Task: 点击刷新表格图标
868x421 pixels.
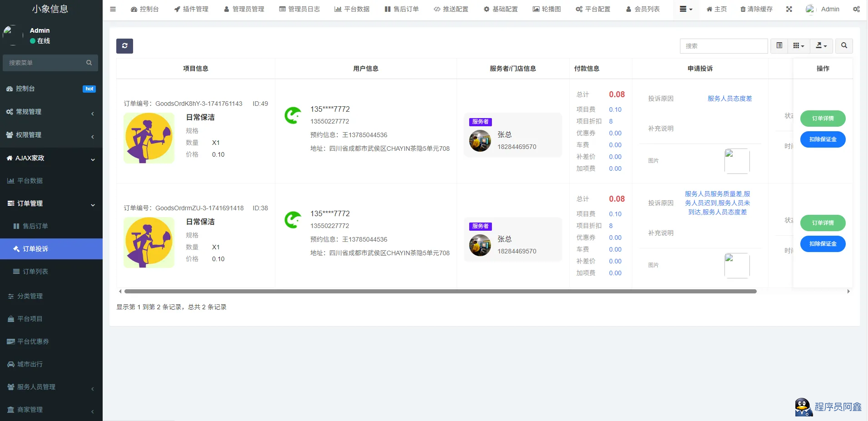Action: pos(124,46)
